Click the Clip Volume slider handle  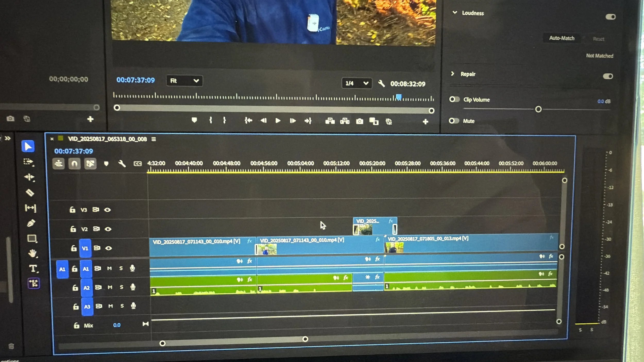538,109
